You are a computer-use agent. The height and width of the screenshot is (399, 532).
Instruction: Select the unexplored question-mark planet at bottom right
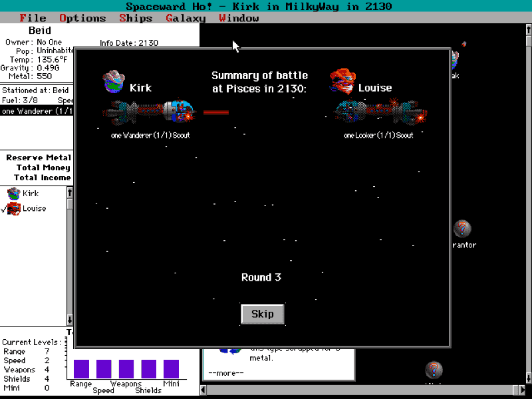434,370
